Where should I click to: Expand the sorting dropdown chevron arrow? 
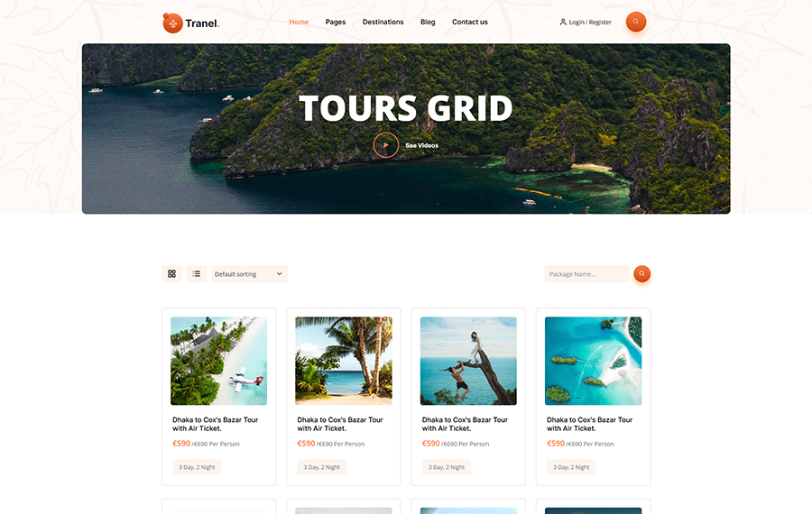(279, 274)
